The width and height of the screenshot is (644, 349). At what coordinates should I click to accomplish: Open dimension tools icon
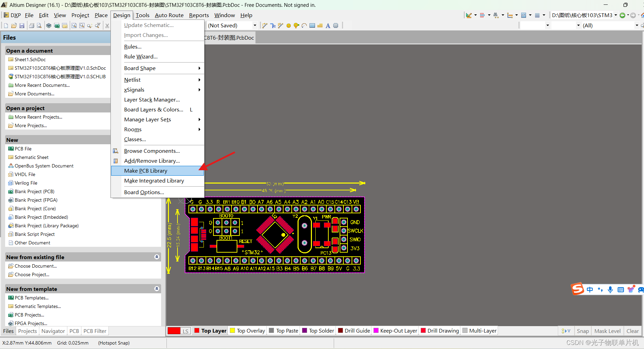510,15
